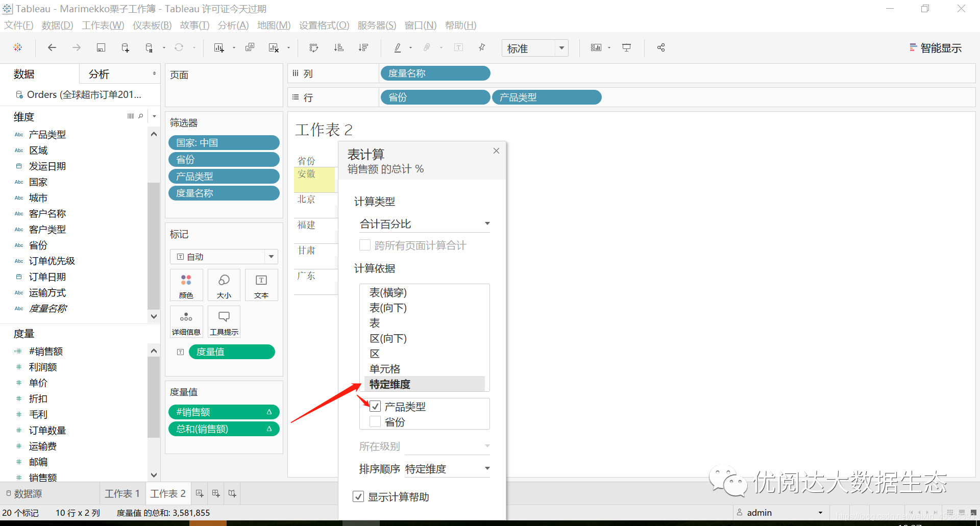This screenshot has width=980, height=526.
Task: Open the 所在级别 dropdown
Action: point(448,446)
